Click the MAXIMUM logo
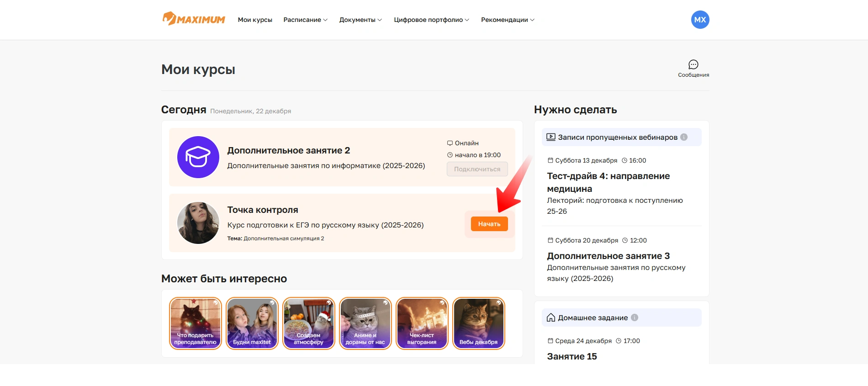Screen dimensions: 868x386 (x=194, y=19)
